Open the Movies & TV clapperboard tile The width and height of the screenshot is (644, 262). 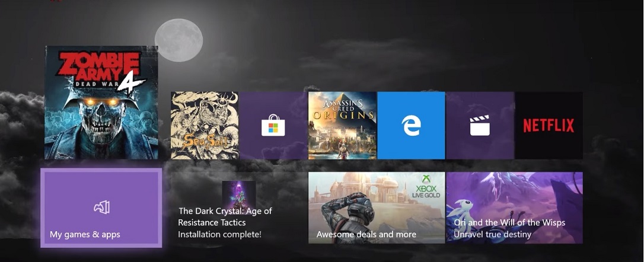click(480, 125)
